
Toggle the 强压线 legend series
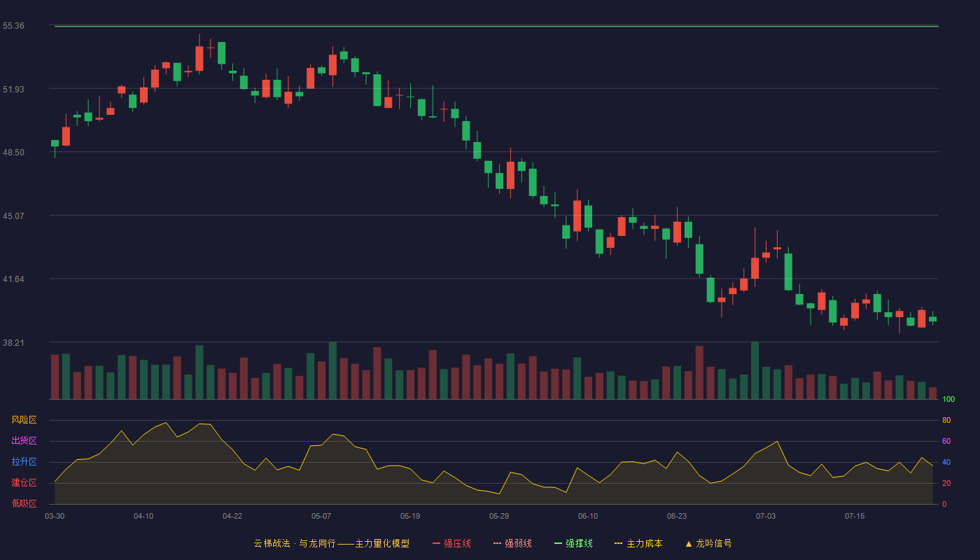(451, 543)
